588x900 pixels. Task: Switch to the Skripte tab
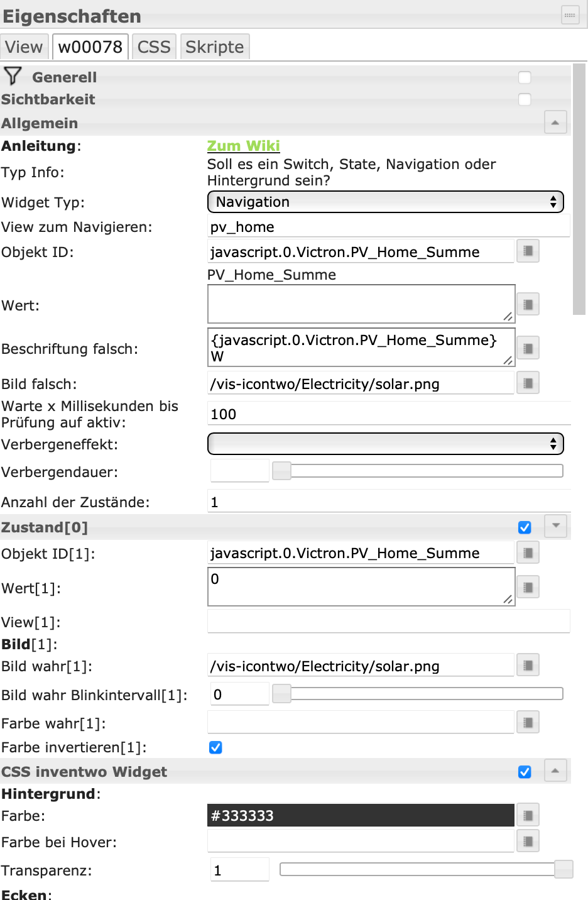[x=215, y=47]
